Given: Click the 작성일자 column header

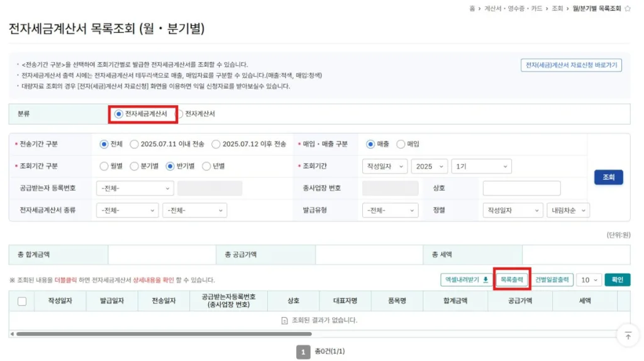Looking at the screenshot, I should 60,301.
